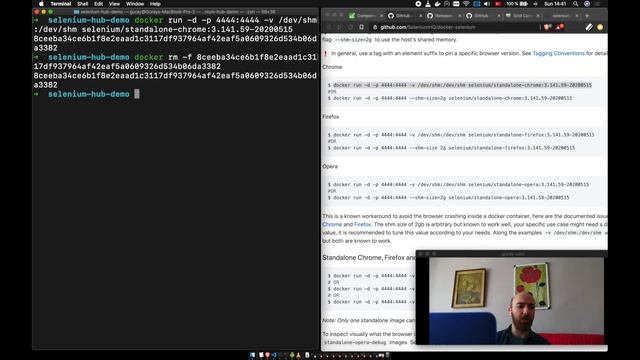
Task: Click the 'docker rm -f' command line in Terminal
Action: click(x=175, y=62)
